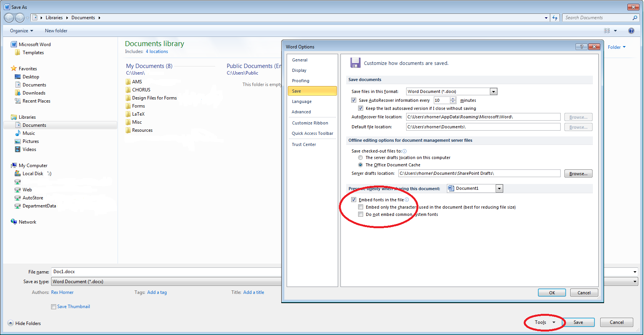Click the AMS folder icon
The height and width of the screenshot is (335, 644).
128,82
